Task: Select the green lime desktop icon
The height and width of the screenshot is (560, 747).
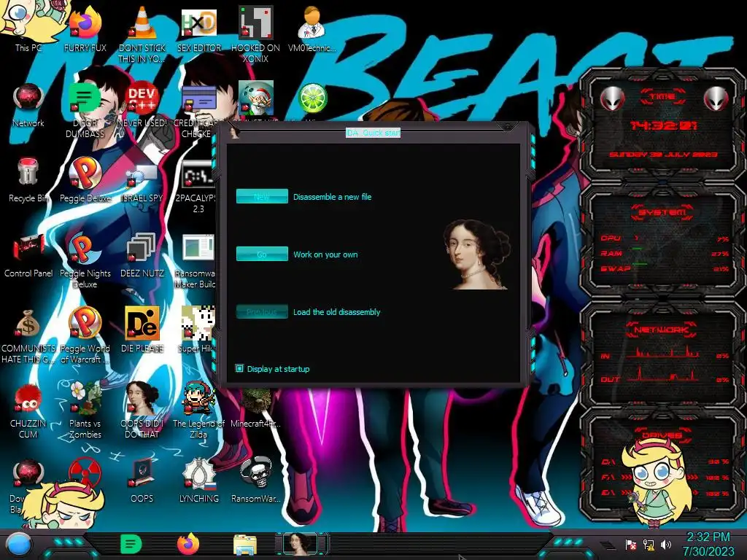Action: [x=312, y=98]
